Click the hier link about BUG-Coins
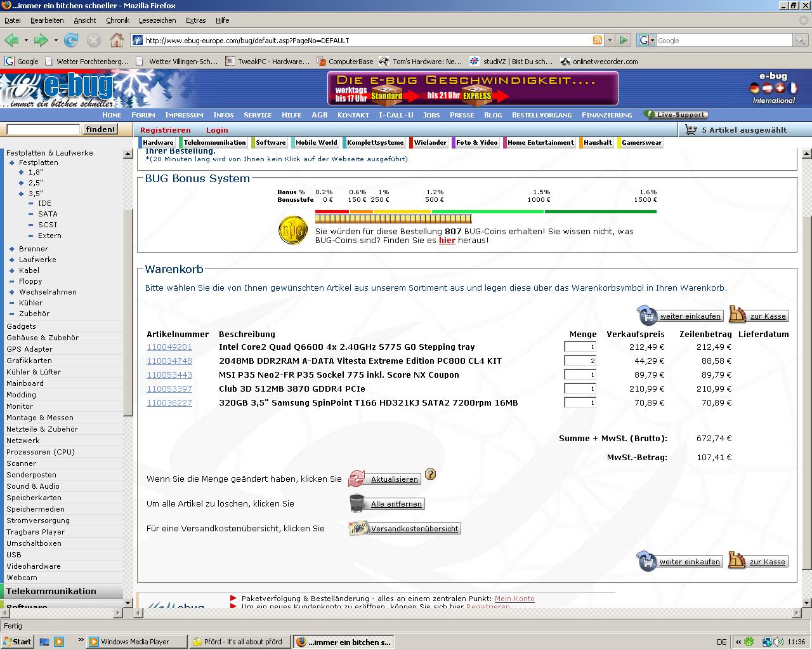Screen dimensions: 812x650 click(447, 241)
